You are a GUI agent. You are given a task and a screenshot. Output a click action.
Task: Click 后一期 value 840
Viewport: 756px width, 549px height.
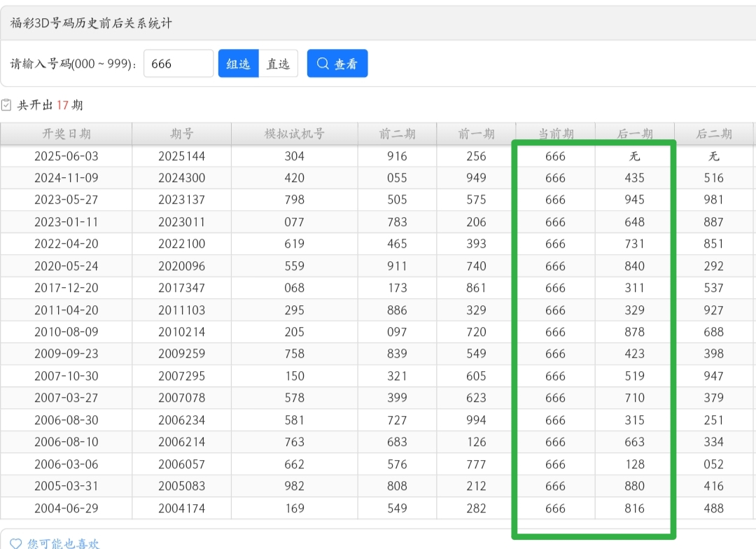pyautogui.click(x=634, y=266)
